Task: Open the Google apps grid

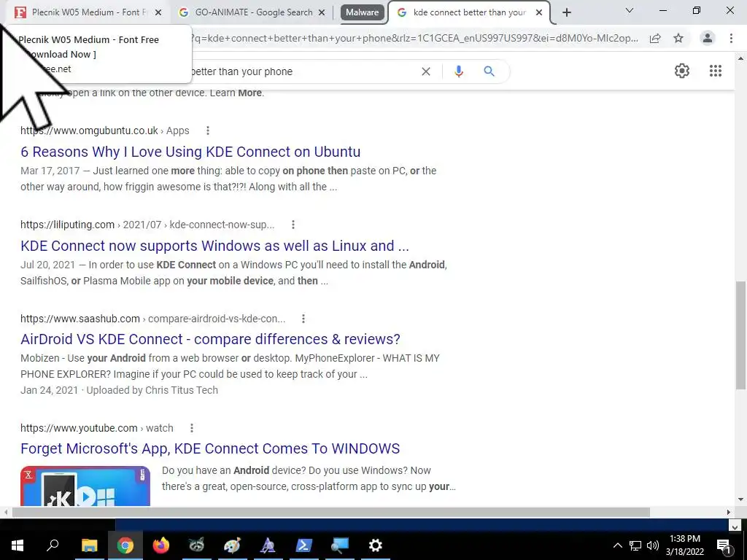Action: [x=716, y=71]
